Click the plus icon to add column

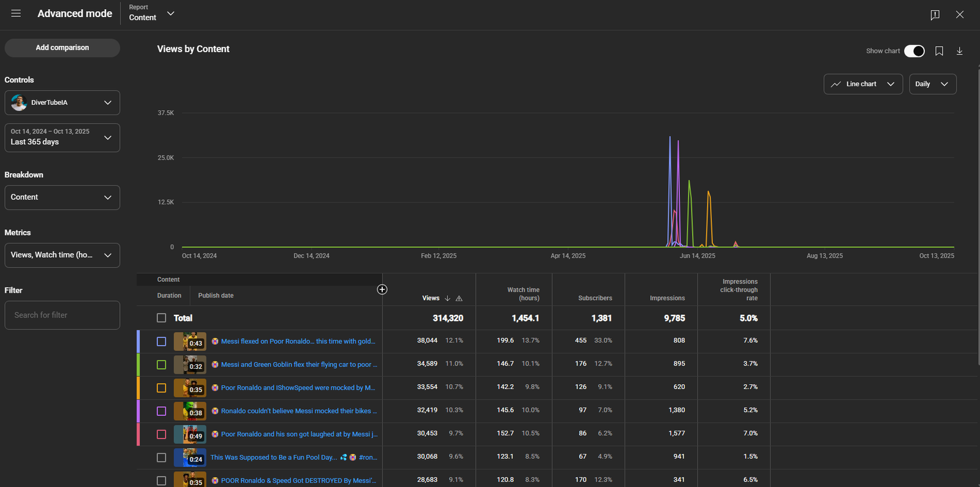pos(382,290)
